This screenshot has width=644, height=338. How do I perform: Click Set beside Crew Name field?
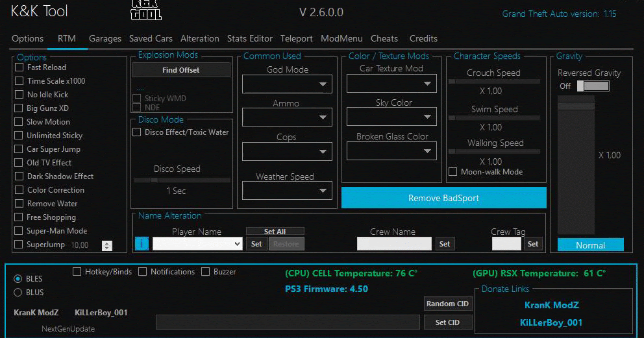(445, 244)
